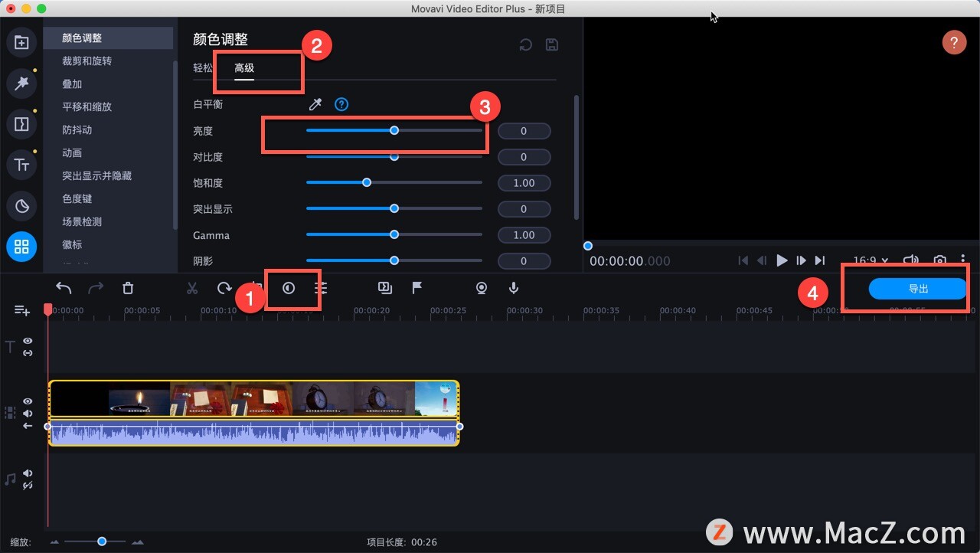Select 平移和缩放 in tools list

click(x=108, y=107)
